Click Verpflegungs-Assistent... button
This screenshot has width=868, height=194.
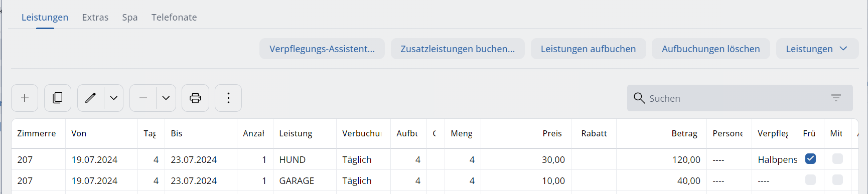(x=322, y=49)
